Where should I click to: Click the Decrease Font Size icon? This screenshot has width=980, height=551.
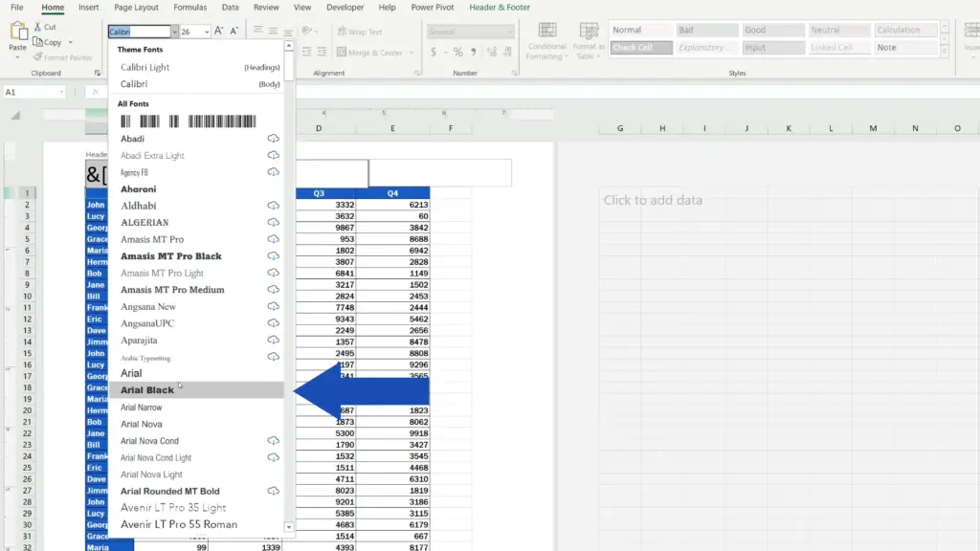pyautogui.click(x=234, y=31)
